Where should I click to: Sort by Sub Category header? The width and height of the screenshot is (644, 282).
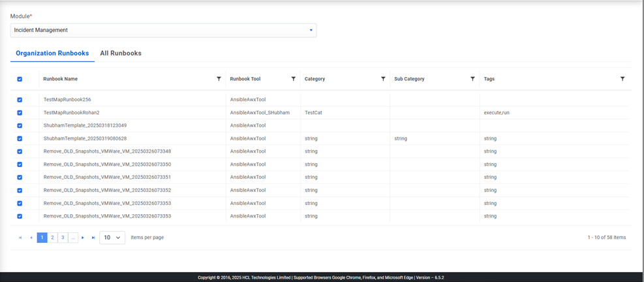tap(409, 79)
